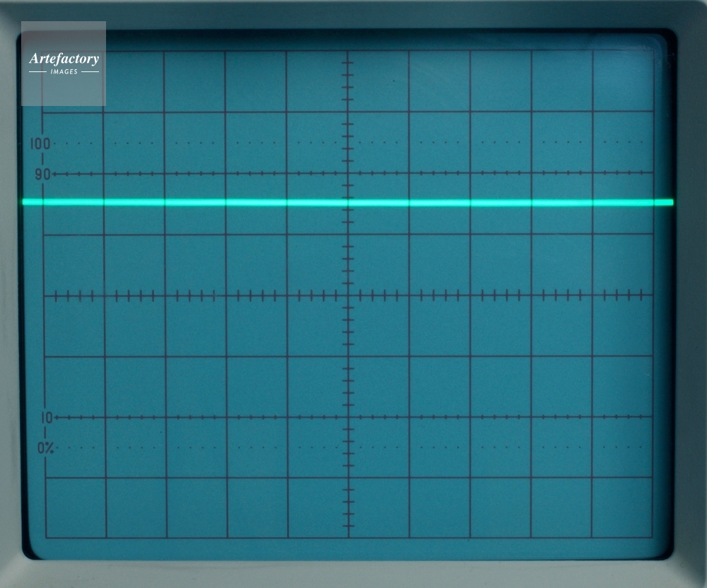
Task: Click the 90 graticule label
Action: (42, 174)
